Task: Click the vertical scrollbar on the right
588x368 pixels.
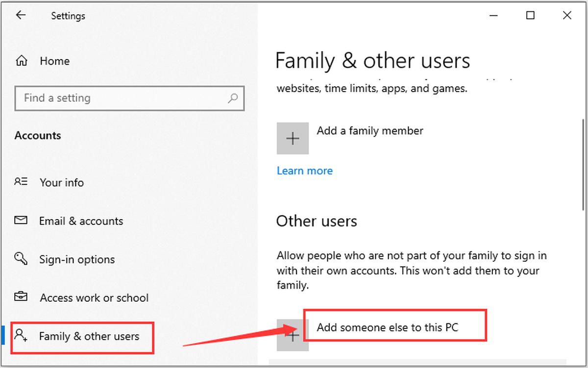Action: click(583, 164)
